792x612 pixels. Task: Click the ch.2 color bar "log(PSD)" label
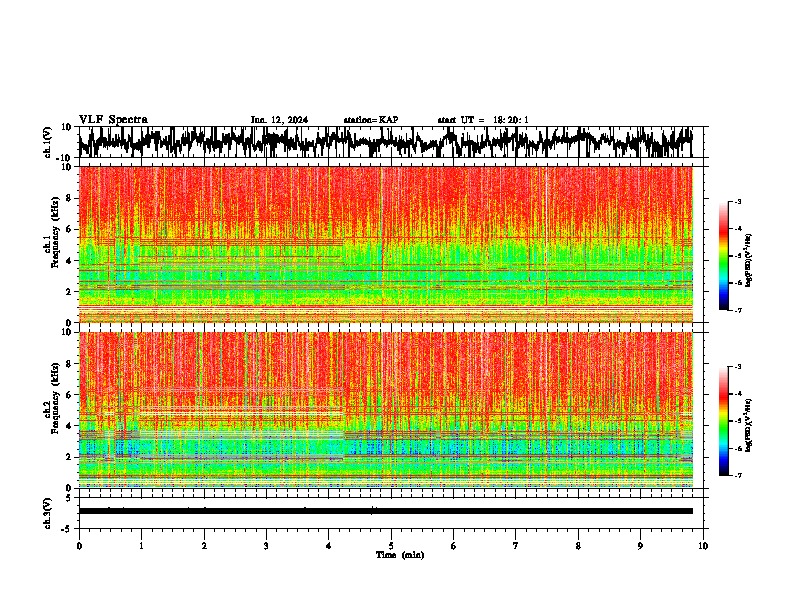click(749, 425)
